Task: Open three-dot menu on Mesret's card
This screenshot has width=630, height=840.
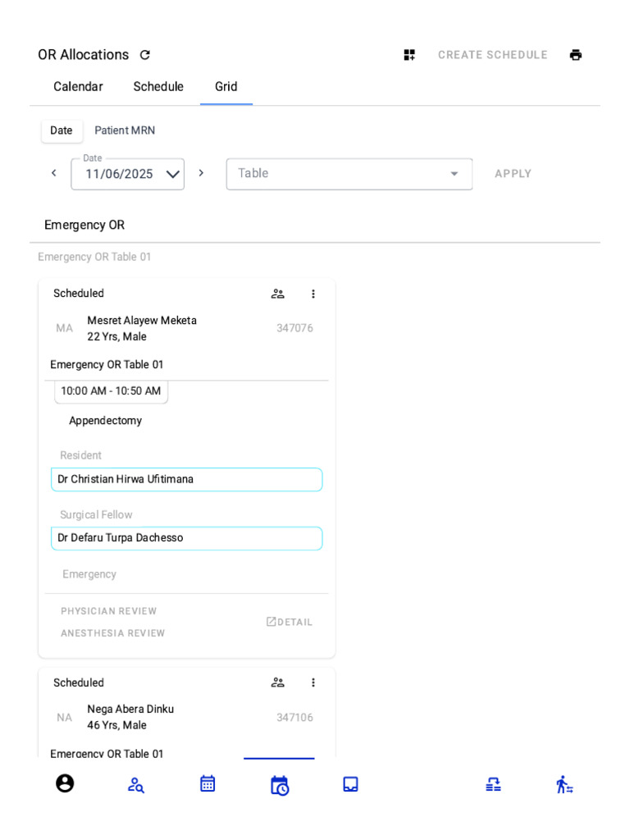Action: pos(313,294)
